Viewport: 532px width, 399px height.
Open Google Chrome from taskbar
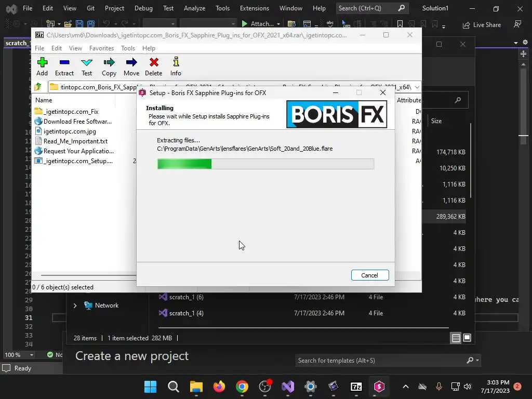(242, 387)
